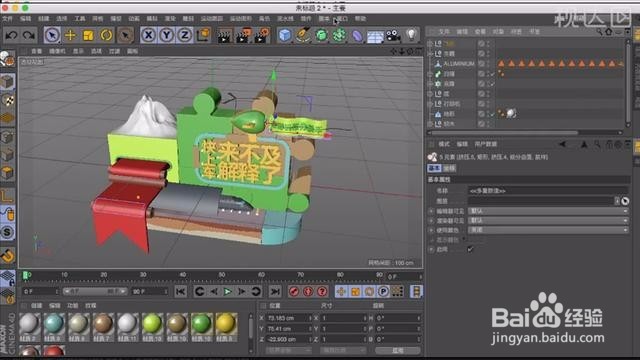
Task: Toggle the Y axis lock
Action: pyautogui.click(x=167, y=35)
